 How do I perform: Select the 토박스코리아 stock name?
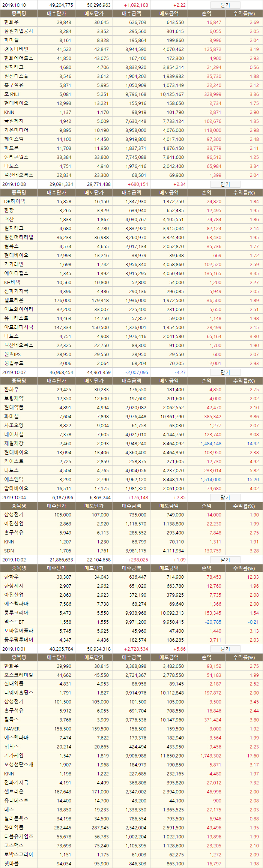pyautogui.click(x=19, y=855)
